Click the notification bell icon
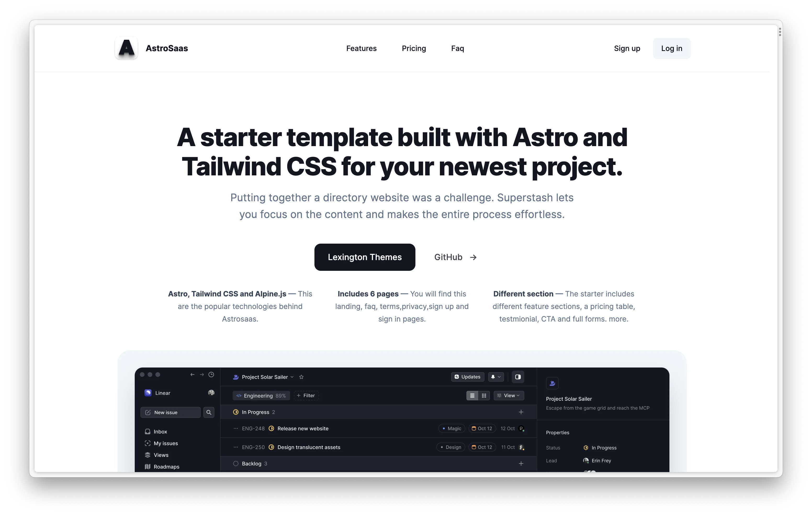 coord(493,376)
